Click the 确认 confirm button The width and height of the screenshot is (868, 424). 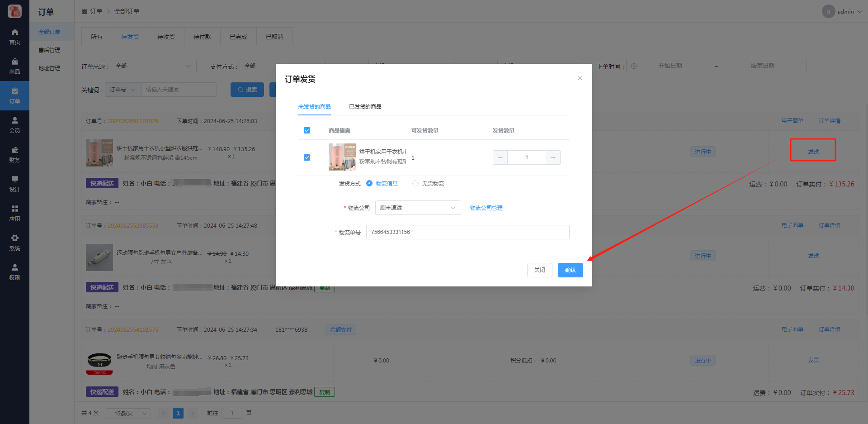(570, 270)
